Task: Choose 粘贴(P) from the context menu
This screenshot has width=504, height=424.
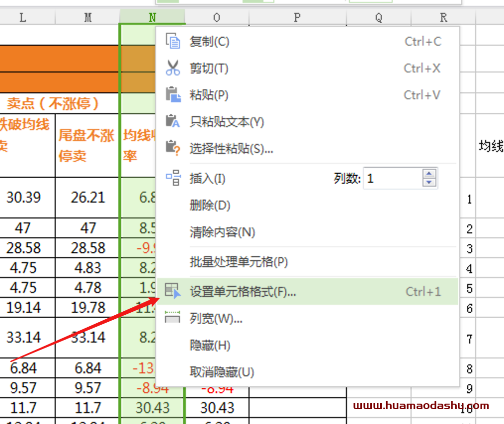Action: tap(307, 95)
